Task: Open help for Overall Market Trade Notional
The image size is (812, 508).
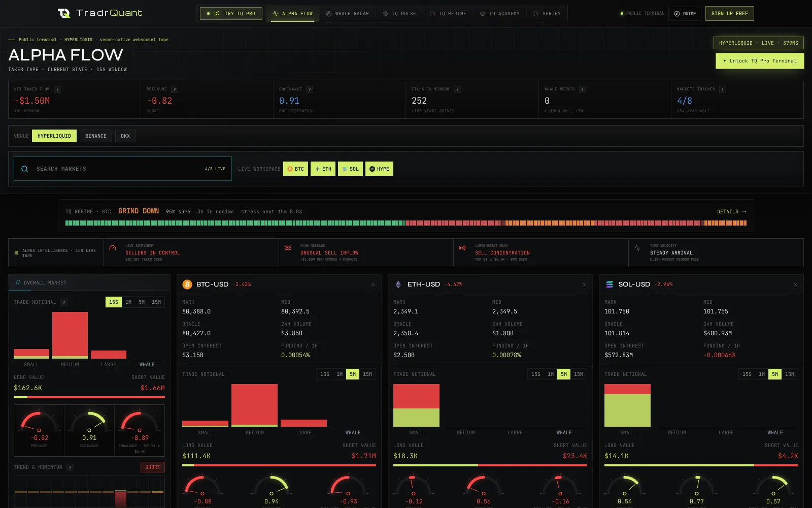Action: tap(64, 302)
